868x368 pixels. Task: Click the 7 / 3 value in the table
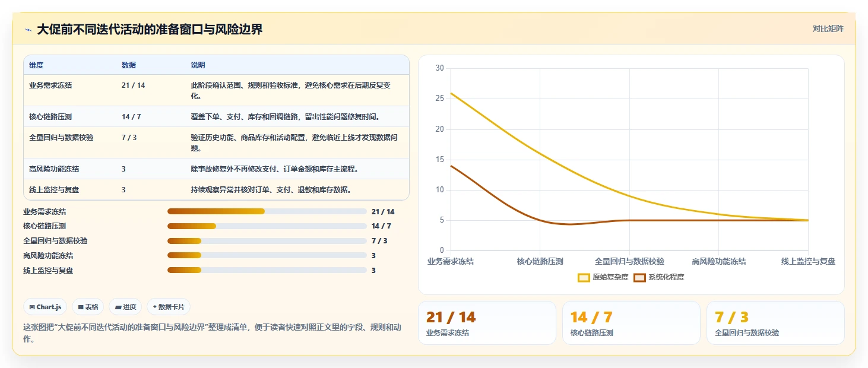pyautogui.click(x=129, y=138)
